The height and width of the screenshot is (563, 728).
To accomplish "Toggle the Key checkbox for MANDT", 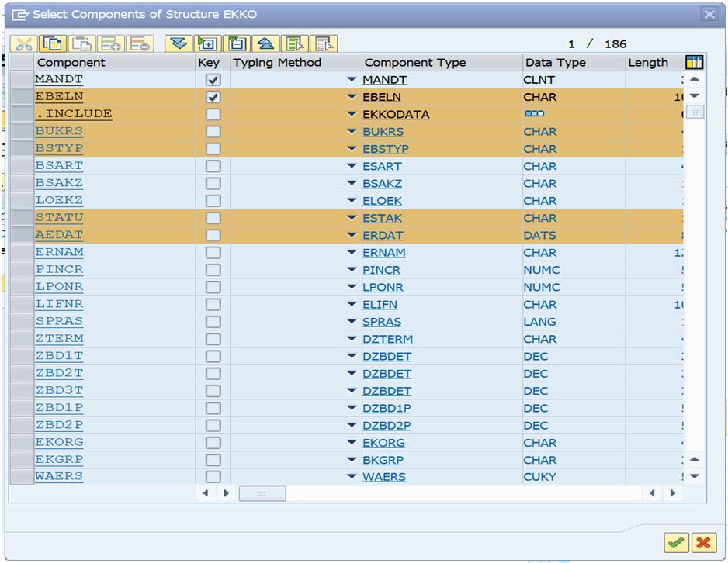I will click(213, 80).
